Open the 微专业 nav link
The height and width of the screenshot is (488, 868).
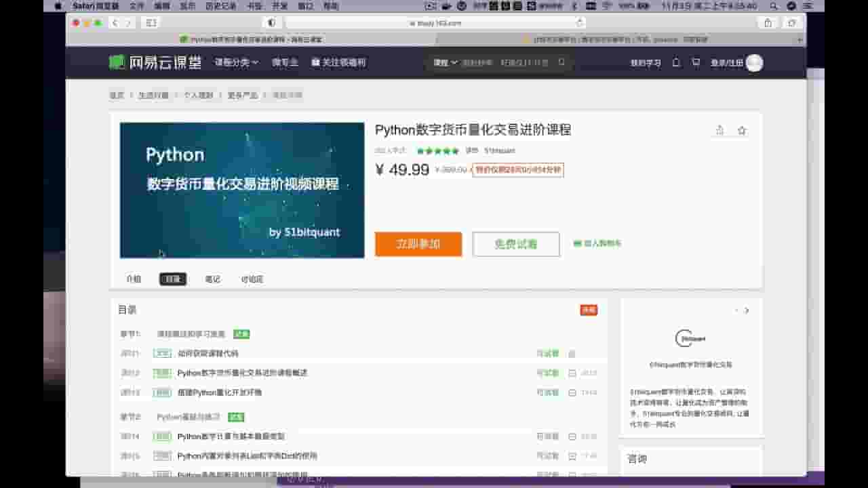point(285,62)
